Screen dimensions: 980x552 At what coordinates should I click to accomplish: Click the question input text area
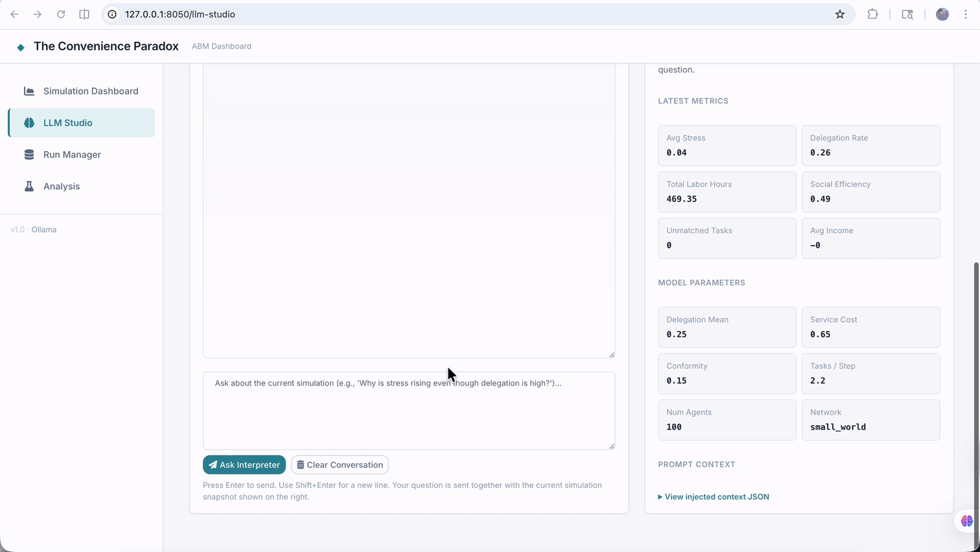pos(409,411)
